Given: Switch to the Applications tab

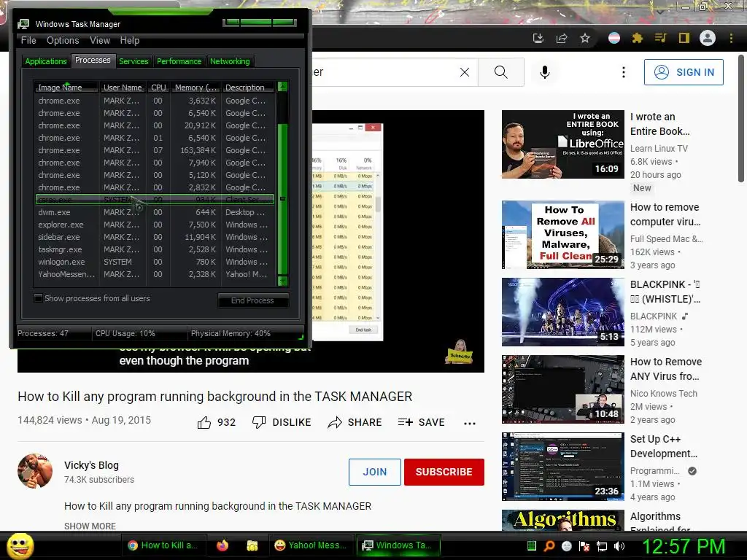Looking at the screenshot, I should 46,61.
